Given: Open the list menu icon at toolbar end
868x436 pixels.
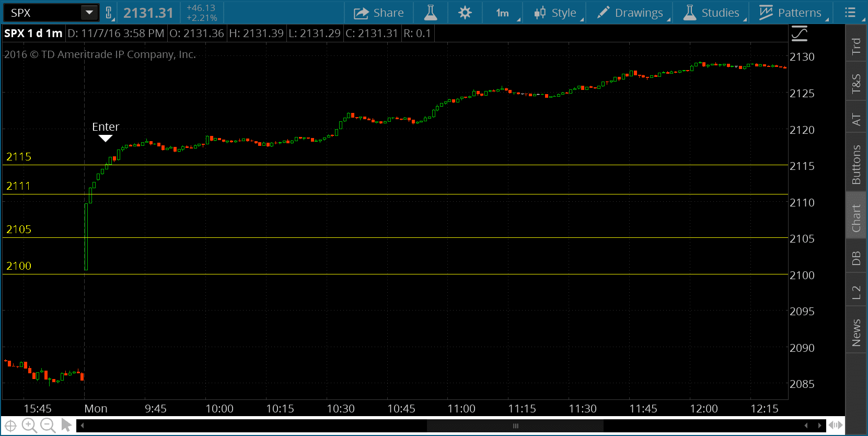Looking at the screenshot, I should click(x=850, y=13).
